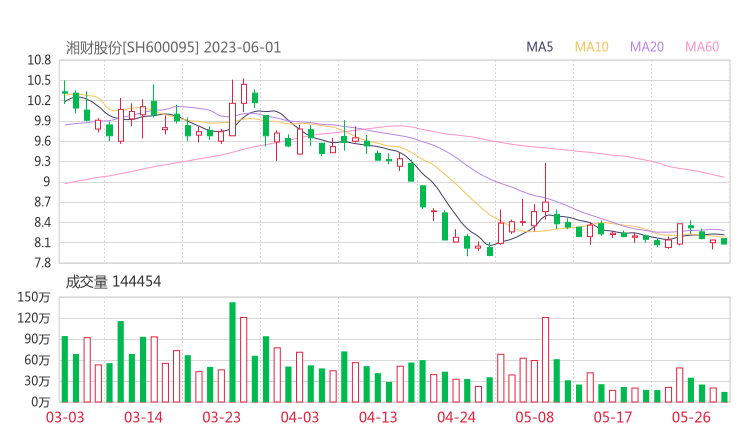Screen dimensions: 740x440
Task: Click the 120万 volume axis label
Action: coord(34,319)
